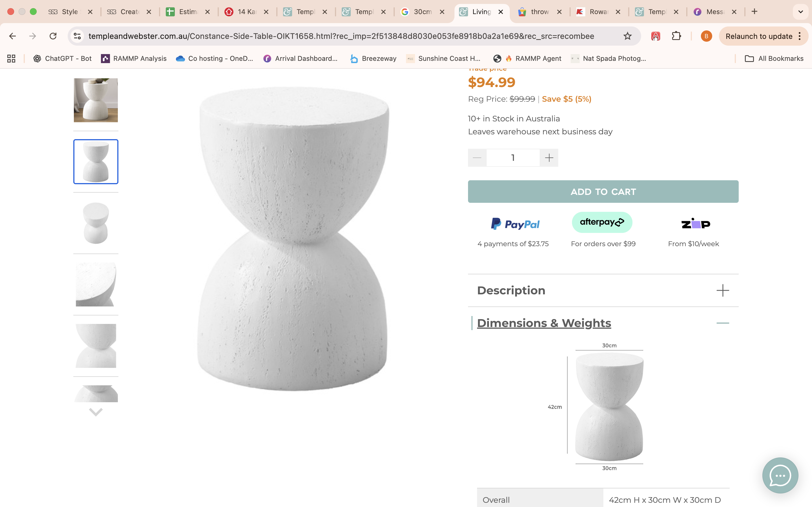Switch to the 30cm Google search tab
Image resolution: width=812 pixels, height=507 pixels.
pyautogui.click(x=422, y=12)
